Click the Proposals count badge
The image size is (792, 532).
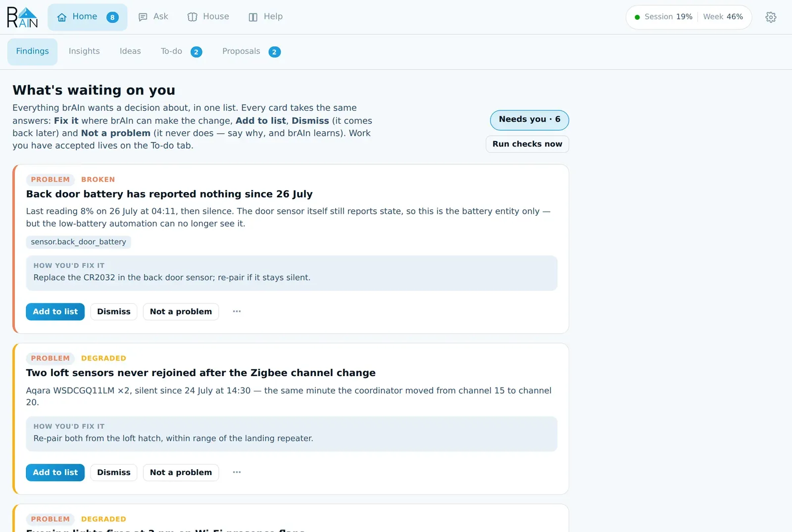tap(275, 52)
